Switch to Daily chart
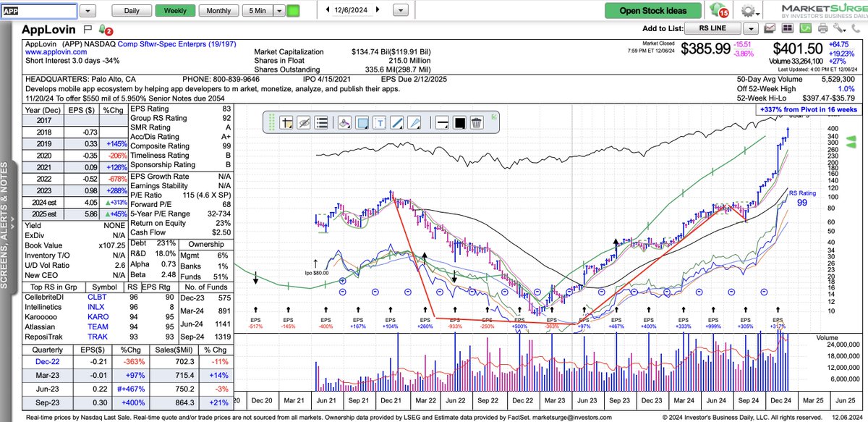868x422 pixels. point(132,11)
